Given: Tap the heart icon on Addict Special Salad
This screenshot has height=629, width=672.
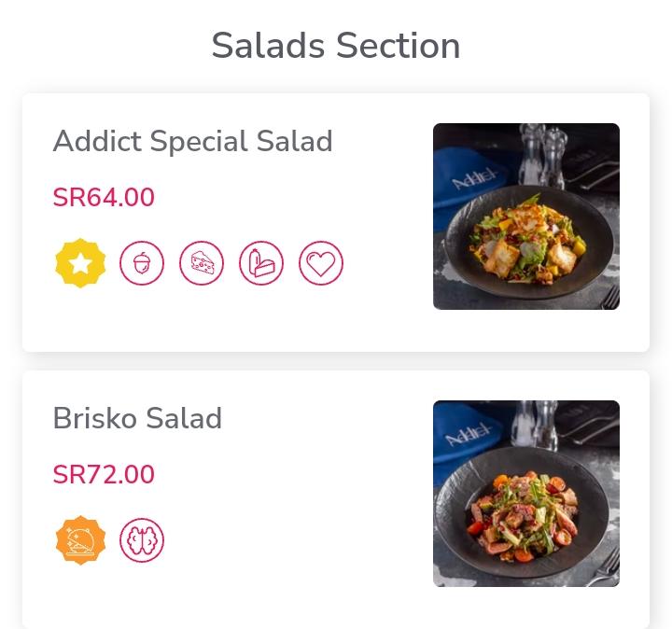Looking at the screenshot, I should [321, 263].
